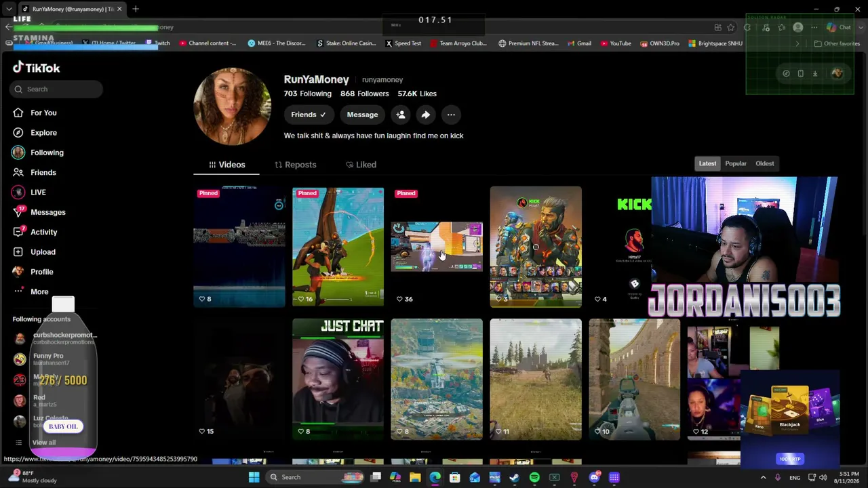Show hidden system tray icons
The height and width of the screenshot is (488, 868).
coord(763,477)
